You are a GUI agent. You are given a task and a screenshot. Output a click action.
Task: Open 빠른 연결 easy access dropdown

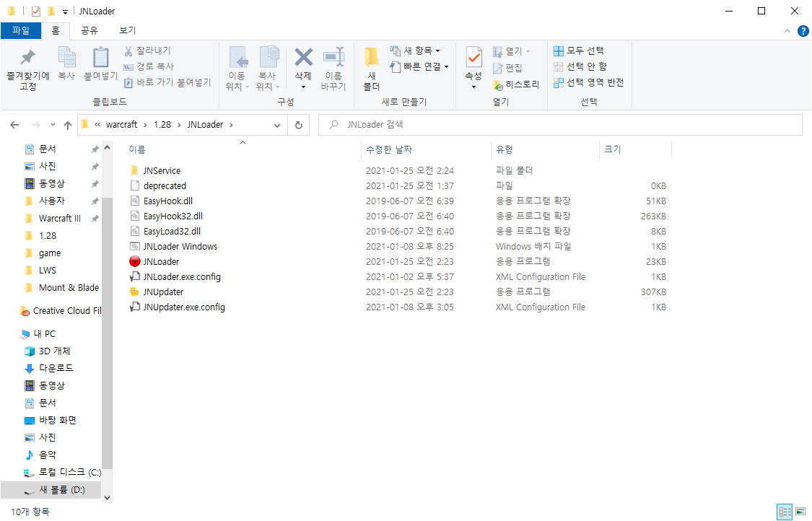point(419,66)
